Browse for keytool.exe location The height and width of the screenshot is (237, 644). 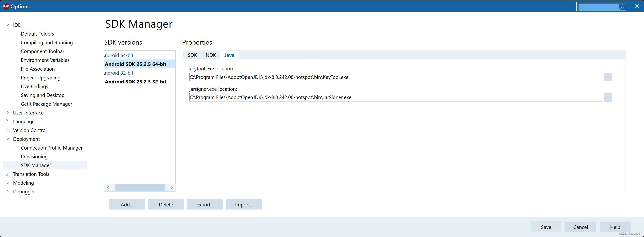[608, 77]
